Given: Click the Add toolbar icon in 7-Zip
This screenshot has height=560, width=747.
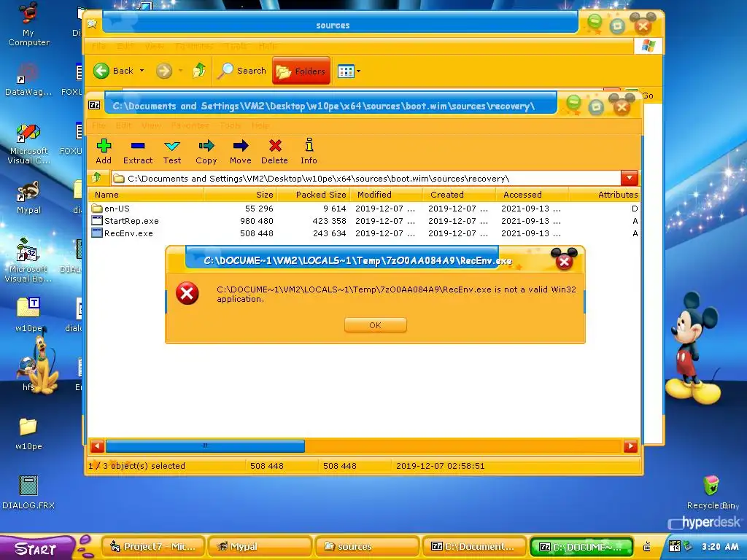Looking at the screenshot, I should point(104,152).
